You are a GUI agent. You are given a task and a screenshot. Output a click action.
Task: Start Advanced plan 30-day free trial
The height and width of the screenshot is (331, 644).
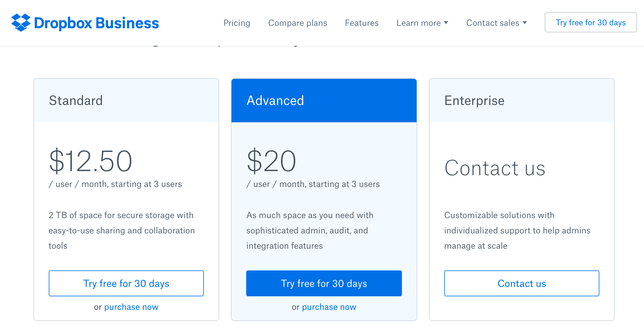point(324,283)
